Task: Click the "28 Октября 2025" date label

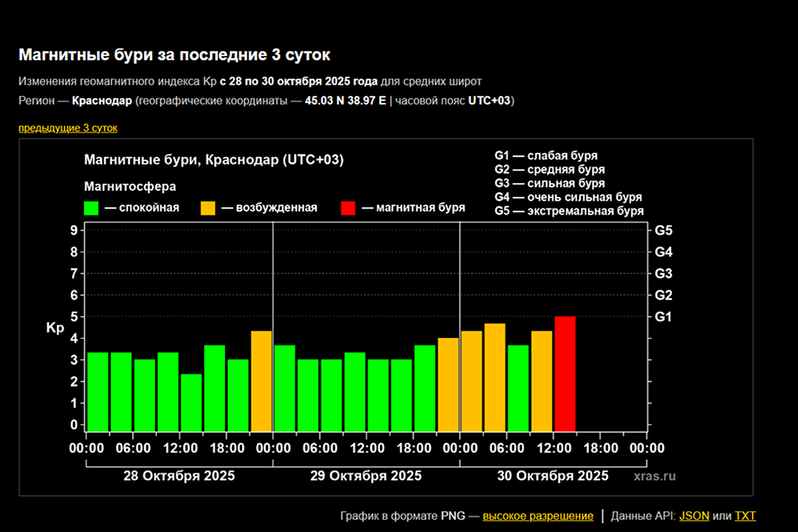Action: pos(179,476)
